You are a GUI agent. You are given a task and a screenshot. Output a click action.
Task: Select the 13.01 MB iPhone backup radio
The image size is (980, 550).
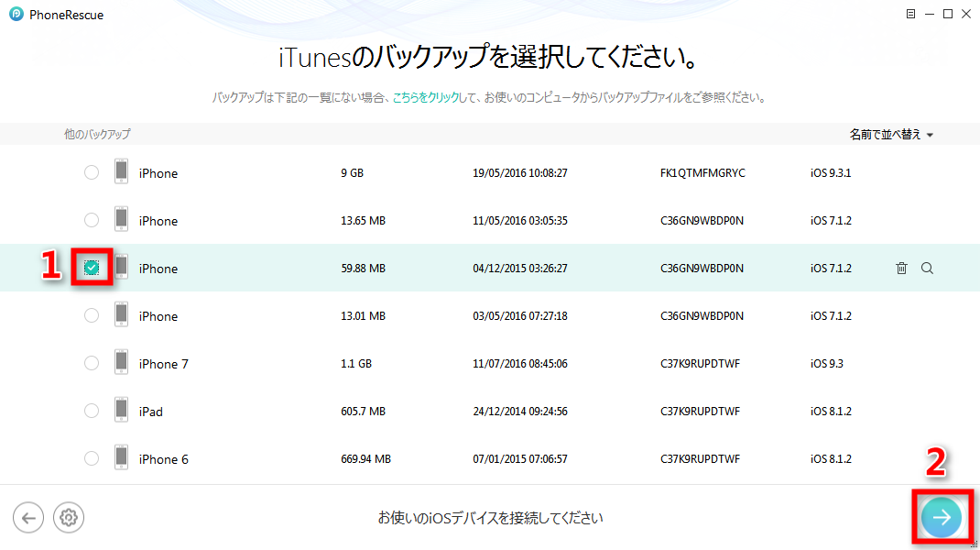[92, 316]
